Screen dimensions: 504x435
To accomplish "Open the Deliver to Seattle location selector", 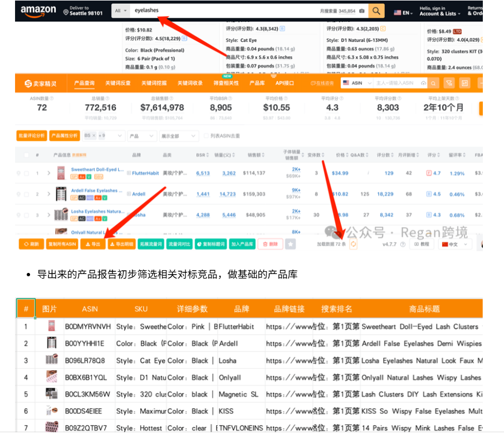I will pyautogui.click(x=83, y=11).
